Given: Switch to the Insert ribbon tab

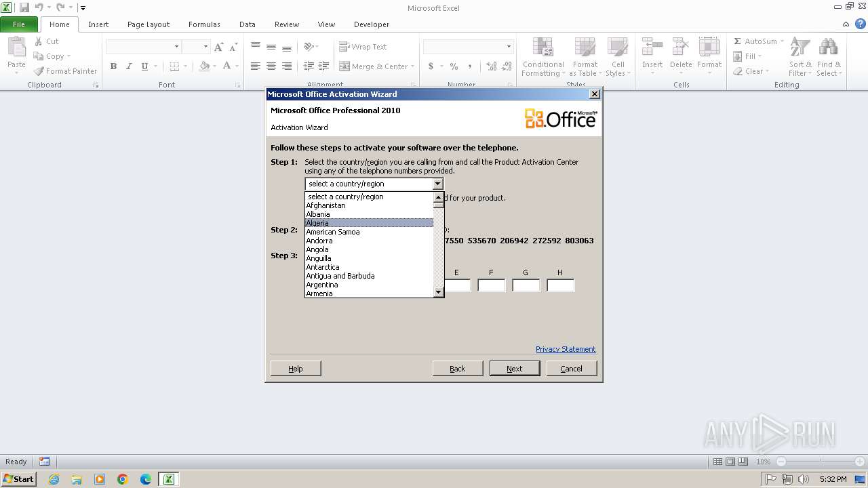Looking at the screenshot, I should tap(98, 24).
